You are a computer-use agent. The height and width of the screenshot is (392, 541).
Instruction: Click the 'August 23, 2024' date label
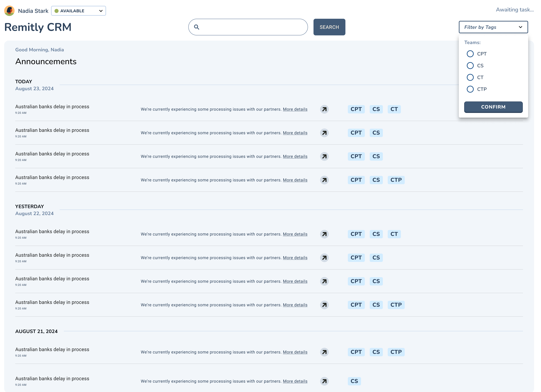click(34, 89)
